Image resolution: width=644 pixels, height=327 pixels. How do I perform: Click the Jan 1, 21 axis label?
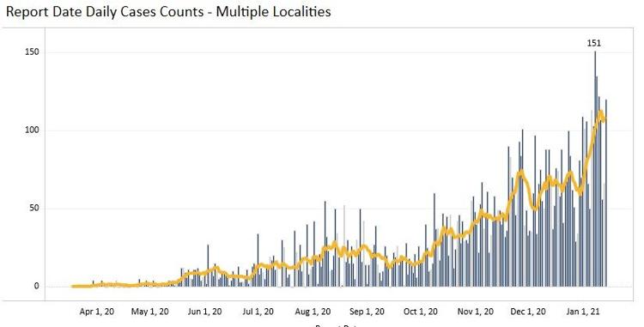pos(582,312)
